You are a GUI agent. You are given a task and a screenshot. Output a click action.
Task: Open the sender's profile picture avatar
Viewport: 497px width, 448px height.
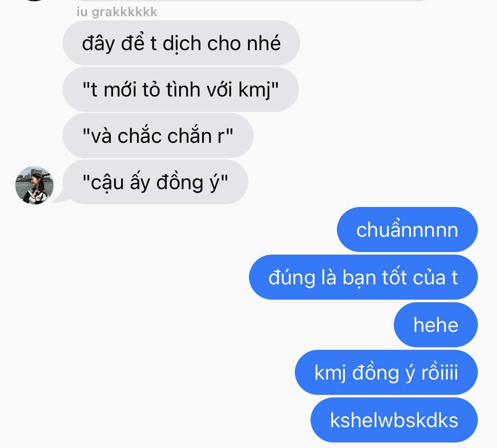34,185
